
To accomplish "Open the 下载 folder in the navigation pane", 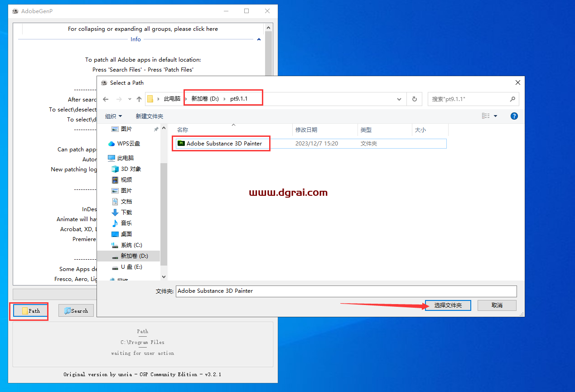I will 126,213.
